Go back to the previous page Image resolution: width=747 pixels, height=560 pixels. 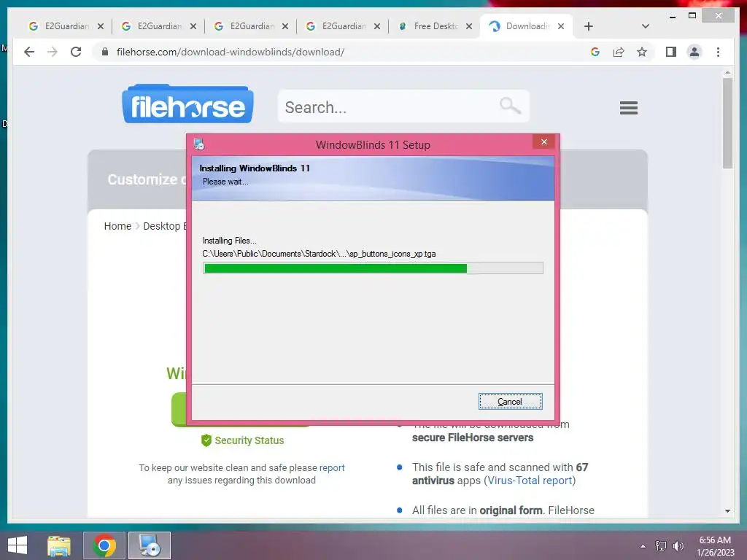[x=29, y=52]
